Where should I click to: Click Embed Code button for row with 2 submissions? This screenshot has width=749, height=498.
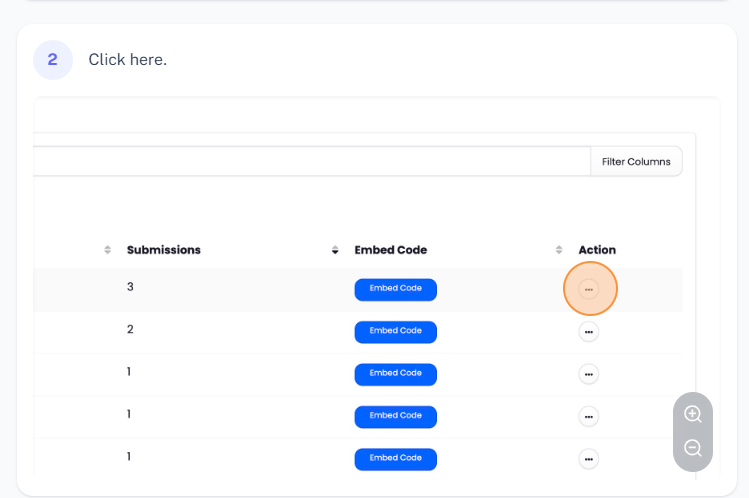click(396, 331)
